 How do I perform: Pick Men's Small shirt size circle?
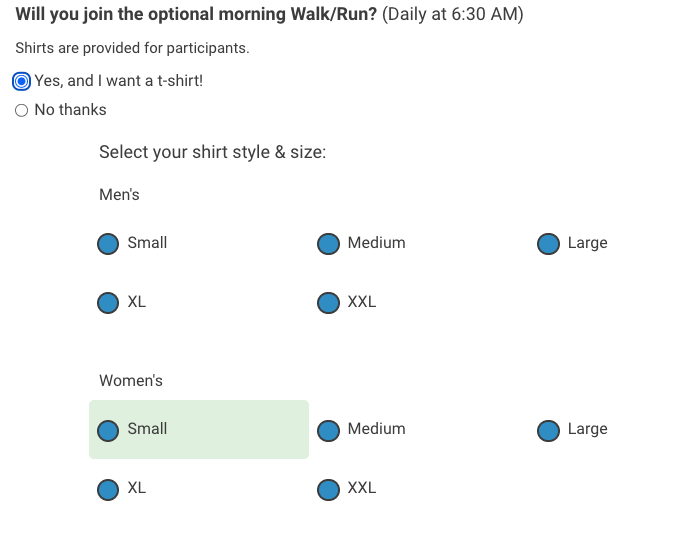click(x=108, y=244)
